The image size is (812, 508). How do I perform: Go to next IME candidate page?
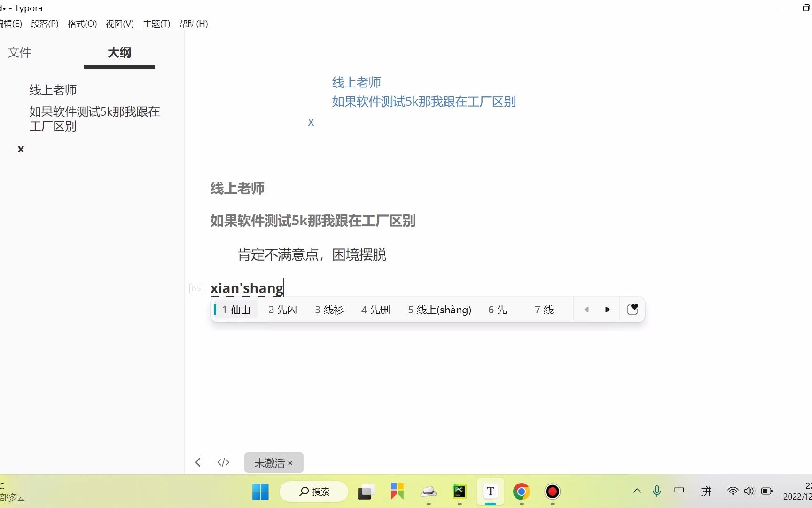[607, 310]
